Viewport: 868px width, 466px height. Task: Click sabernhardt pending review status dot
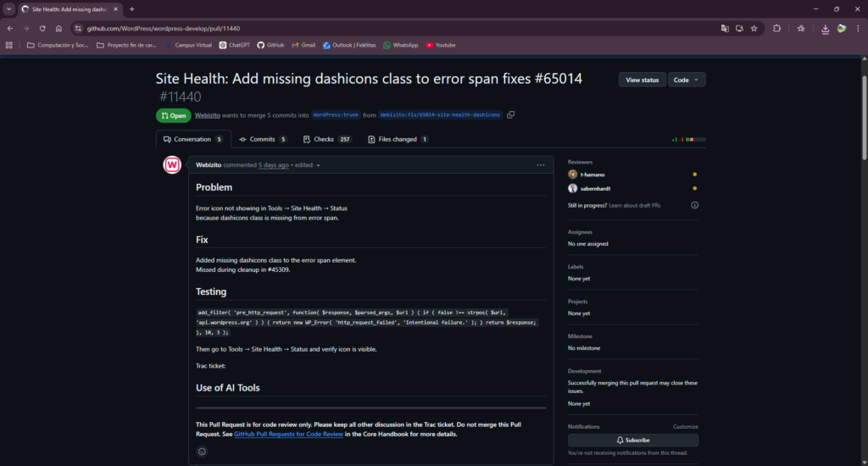click(x=695, y=188)
